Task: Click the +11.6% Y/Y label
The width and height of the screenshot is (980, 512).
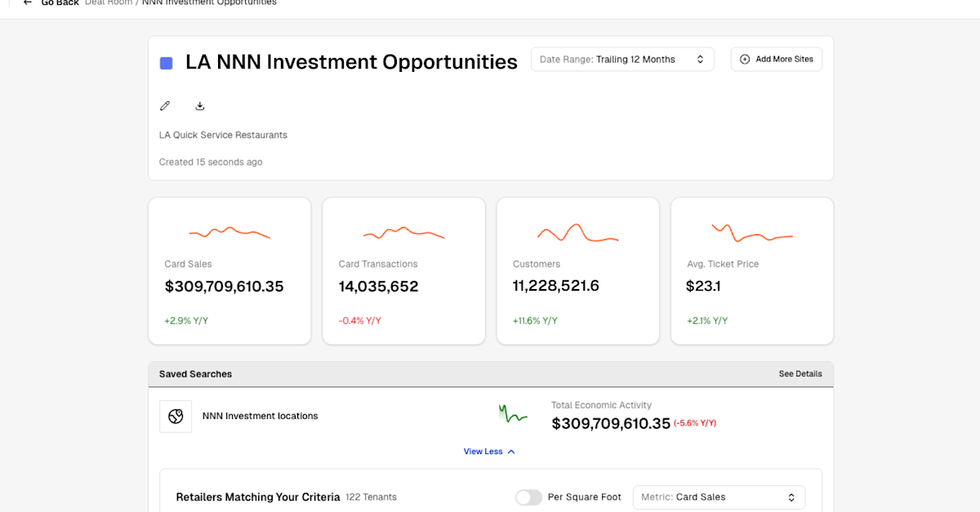Action: [x=535, y=321]
